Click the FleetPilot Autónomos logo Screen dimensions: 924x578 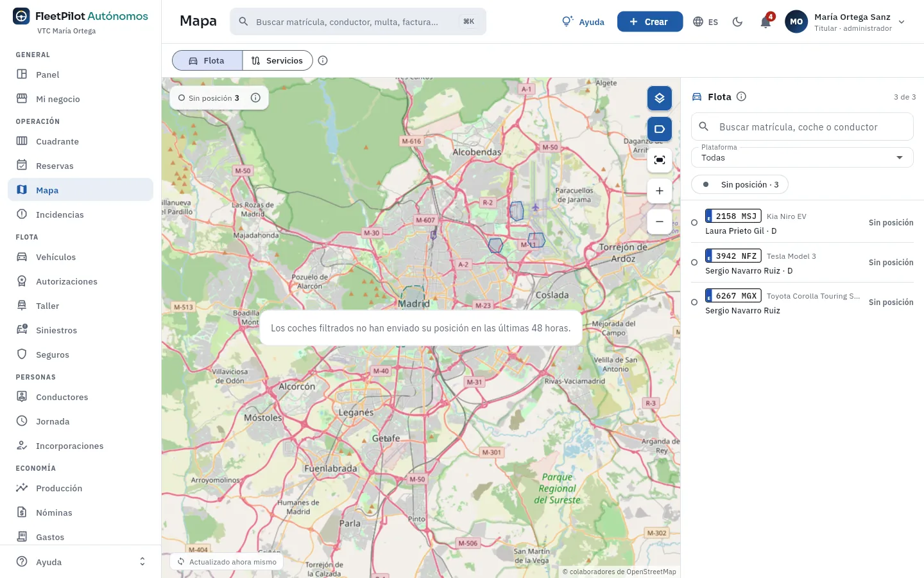point(81,17)
